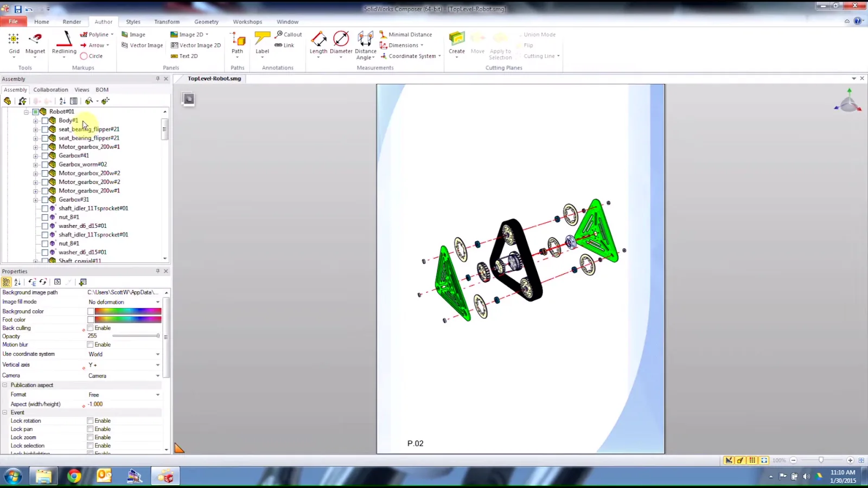Image resolution: width=868 pixels, height=488 pixels.
Task: Select Motor_gearbox_200w#2 first tree entry
Action: [90, 173]
